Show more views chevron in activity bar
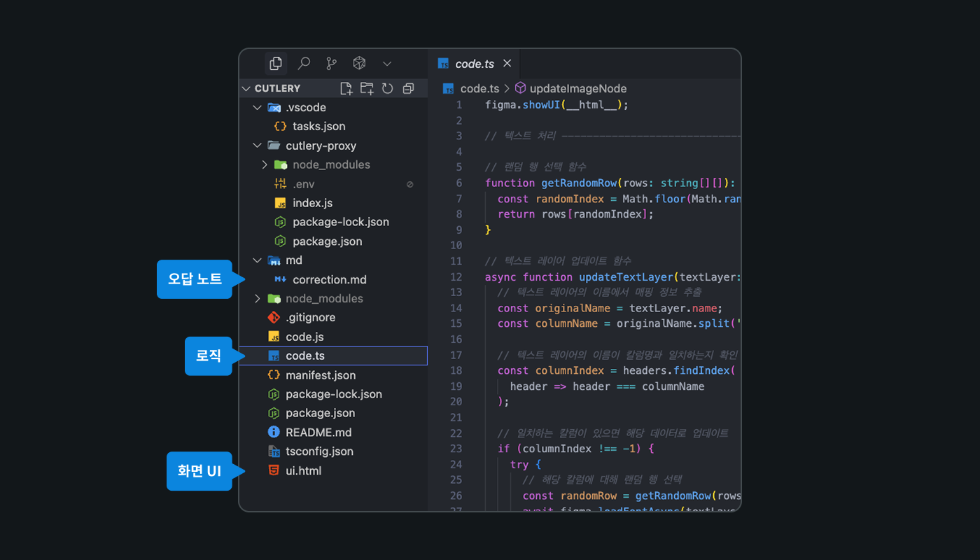This screenshot has height=560, width=980. pos(387,64)
